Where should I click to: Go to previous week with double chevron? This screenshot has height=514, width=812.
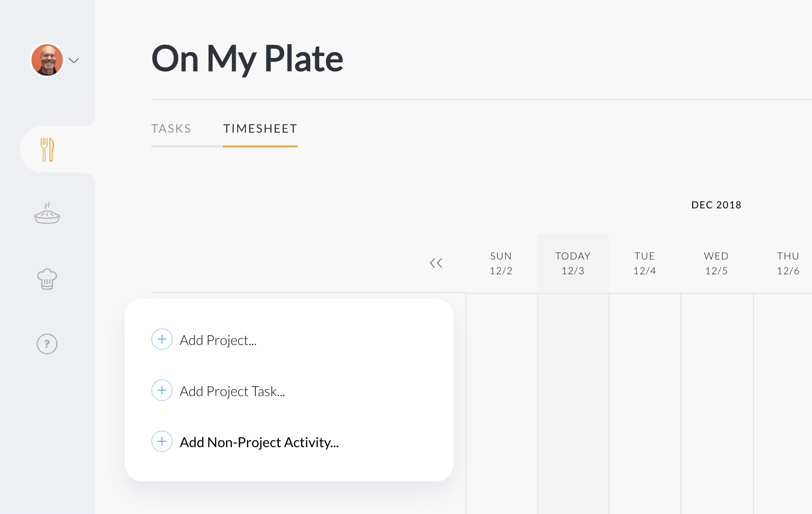point(436,263)
